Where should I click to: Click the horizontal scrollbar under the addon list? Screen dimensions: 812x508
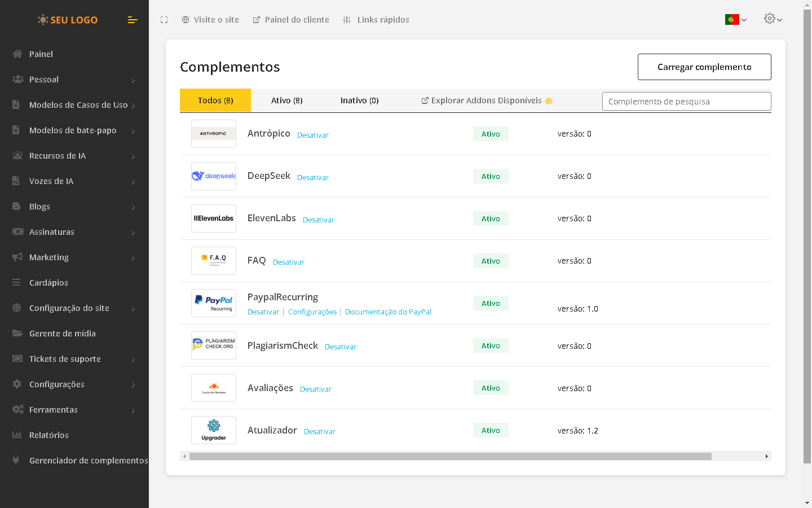[x=450, y=456]
